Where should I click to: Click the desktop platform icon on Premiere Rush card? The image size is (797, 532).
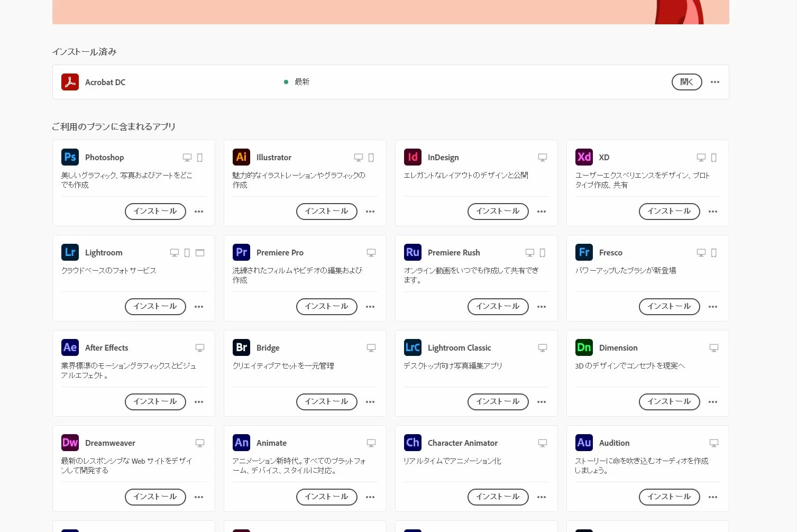coord(530,253)
